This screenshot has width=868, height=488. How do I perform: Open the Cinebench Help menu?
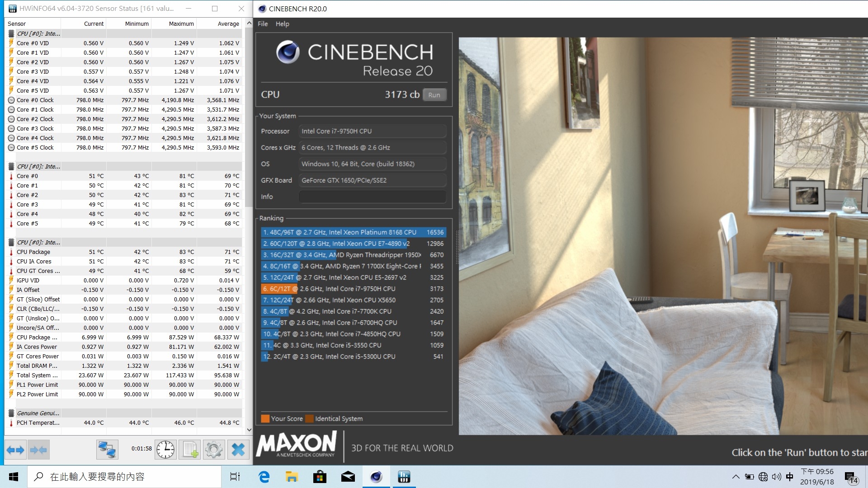click(x=282, y=24)
